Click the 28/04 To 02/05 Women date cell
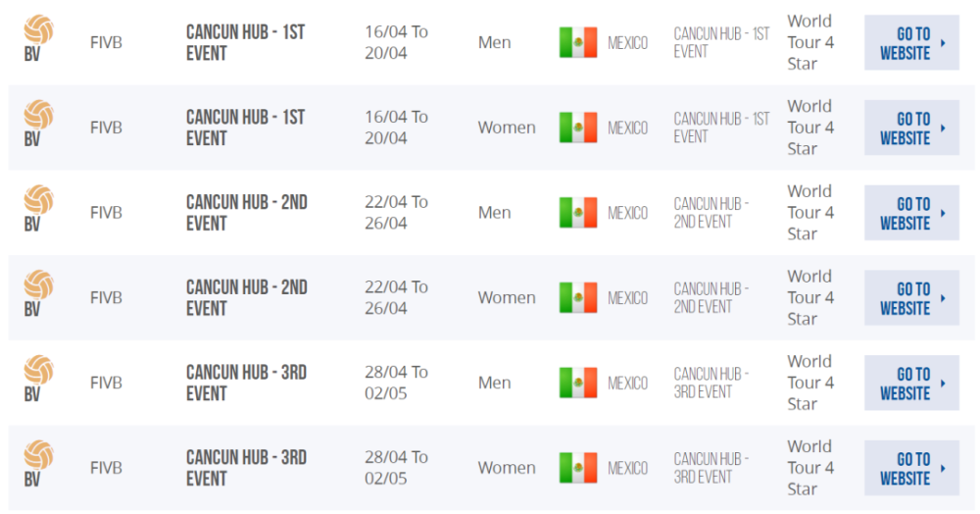Viewport: 980px width, 514px height. click(396, 468)
